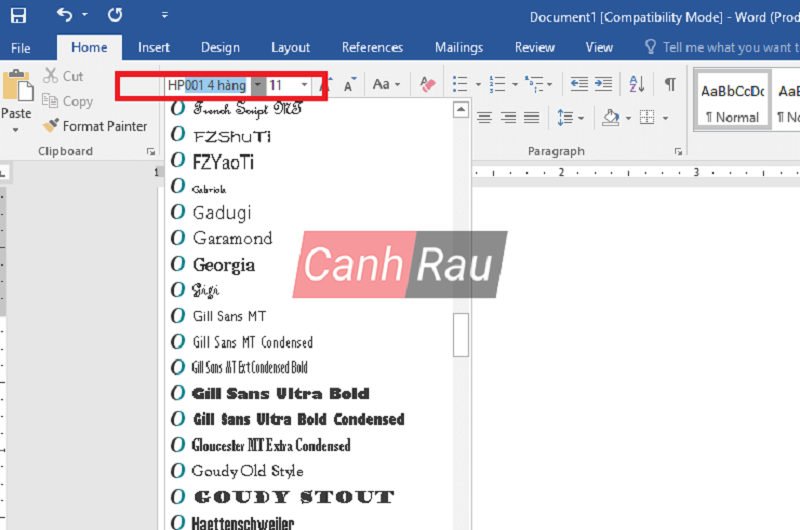This screenshot has width=800, height=530.
Task: Click the Multilevel List icon
Action: [534, 84]
